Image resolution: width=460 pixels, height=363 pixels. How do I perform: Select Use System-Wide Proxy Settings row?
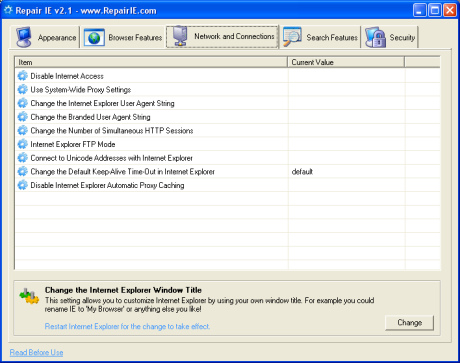(x=228, y=90)
